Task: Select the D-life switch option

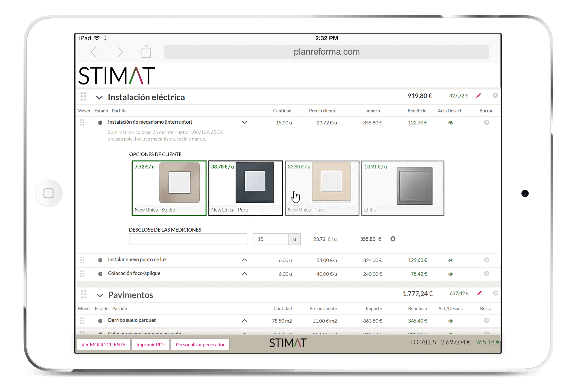Action: (403, 188)
